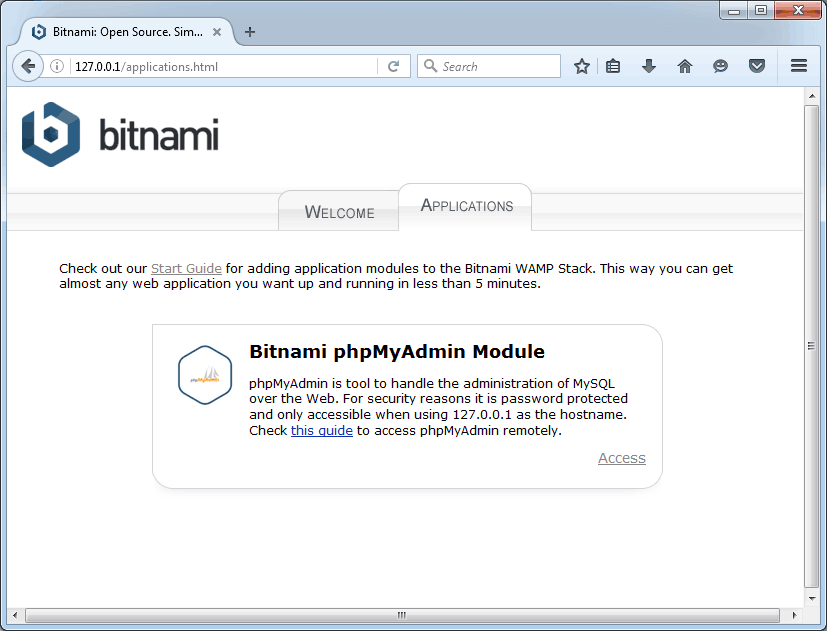This screenshot has height=631, width=827.
Task: Select the Bitnami: Open Source browser tab
Action: pos(127,32)
